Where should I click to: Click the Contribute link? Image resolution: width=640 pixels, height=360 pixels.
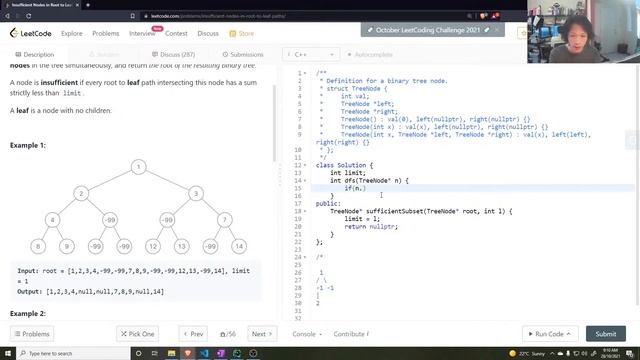[x=351, y=334]
